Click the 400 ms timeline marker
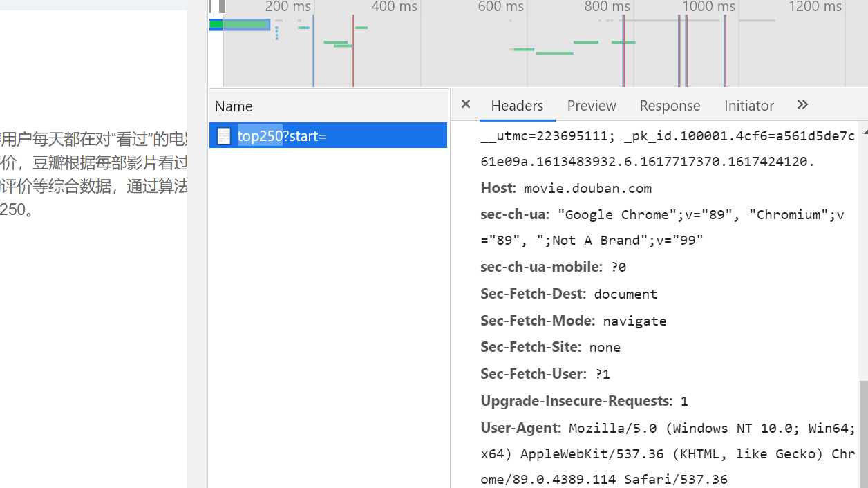The width and height of the screenshot is (868, 488). click(394, 7)
